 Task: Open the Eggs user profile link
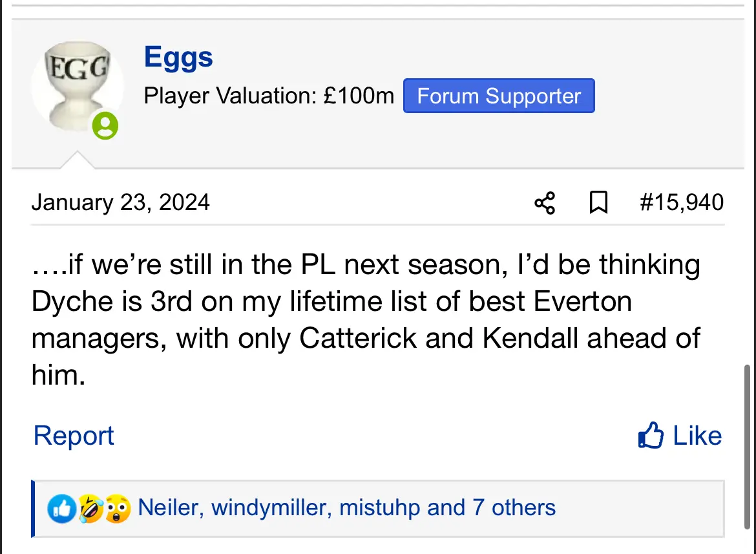pyautogui.click(x=178, y=58)
